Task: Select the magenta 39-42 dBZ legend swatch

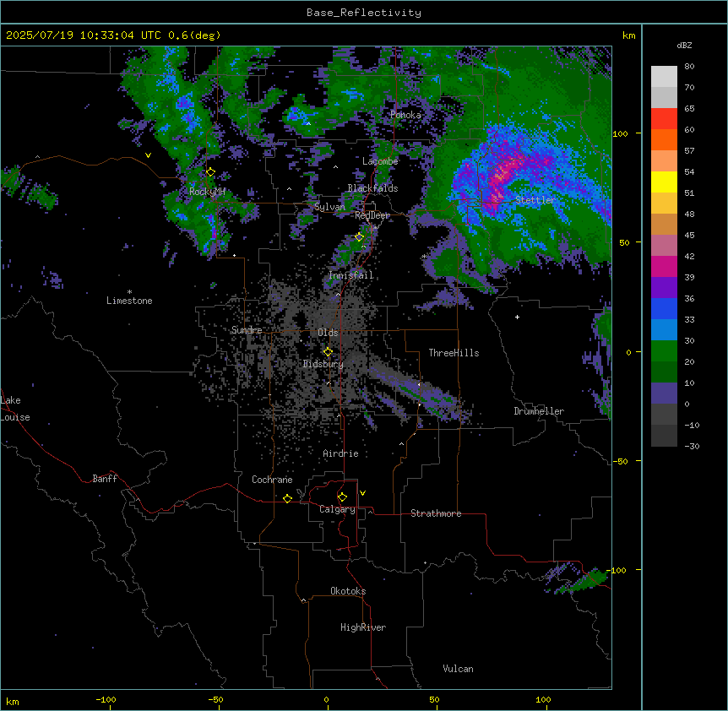Action: pos(664,267)
